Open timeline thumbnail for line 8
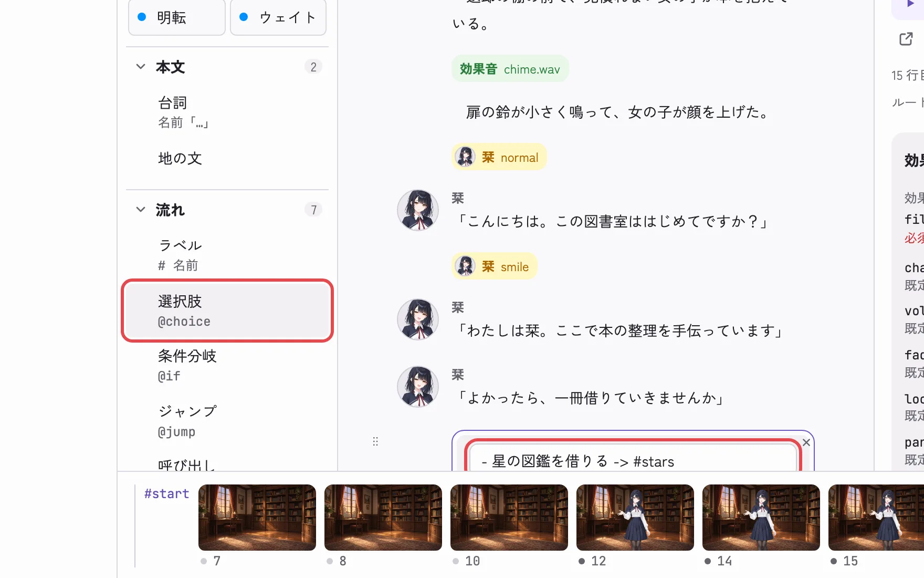This screenshot has width=924, height=578. click(x=383, y=518)
